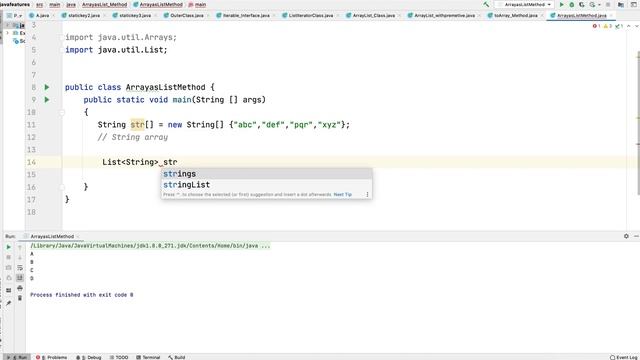Collapse the fold marker at line 10 brace
The width and height of the screenshot is (640, 360).
pyautogui.click(x=62, y=112)
